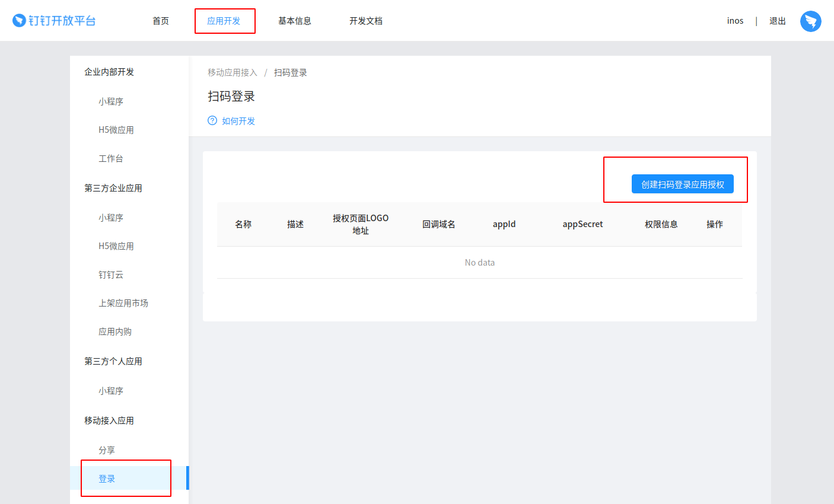The image size is (834, 504).
Task: Open 基本信息 in top navigation
Action: pyautogui.click(x=295, y=21)
